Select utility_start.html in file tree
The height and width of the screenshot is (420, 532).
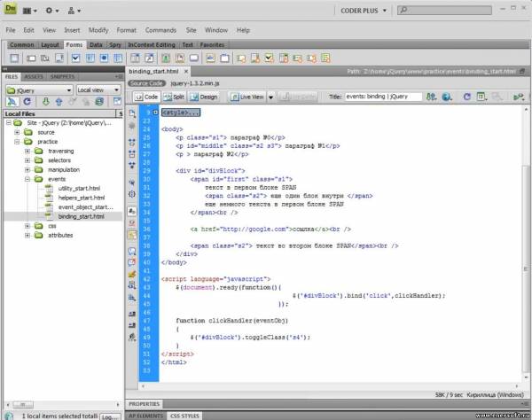click(x=79, y=188)
